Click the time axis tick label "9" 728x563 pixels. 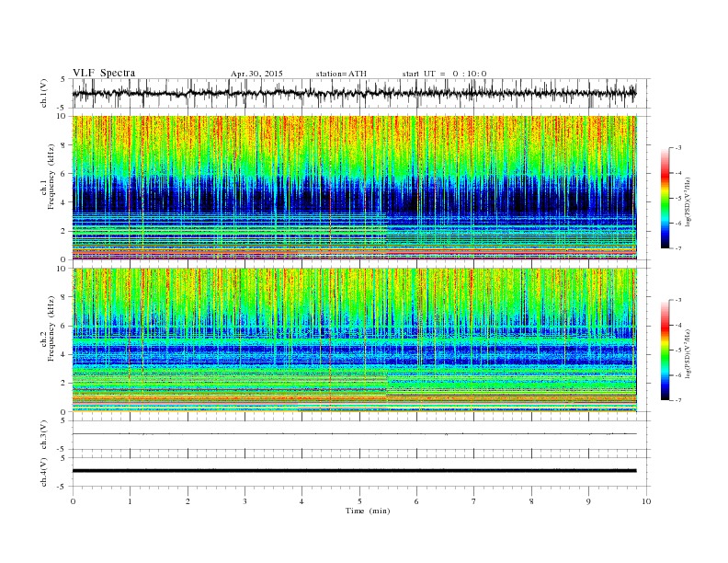588,501
